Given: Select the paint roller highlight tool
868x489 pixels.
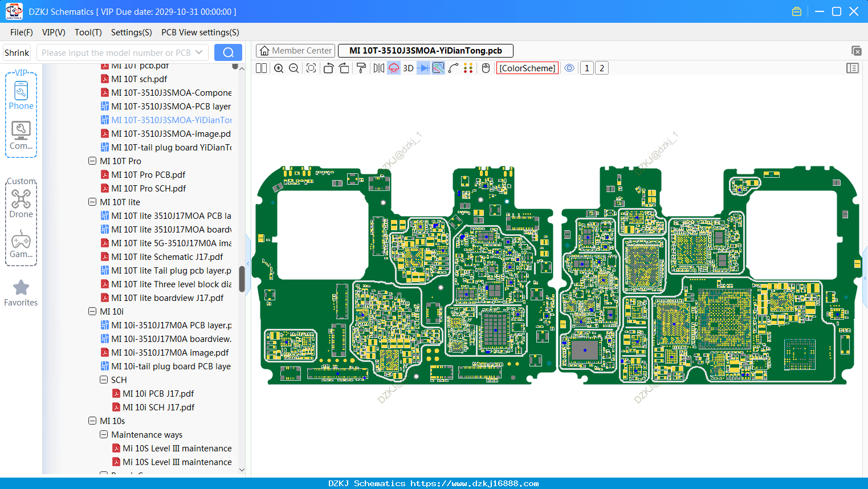Looking at the screenshot, I should point(361,68).
